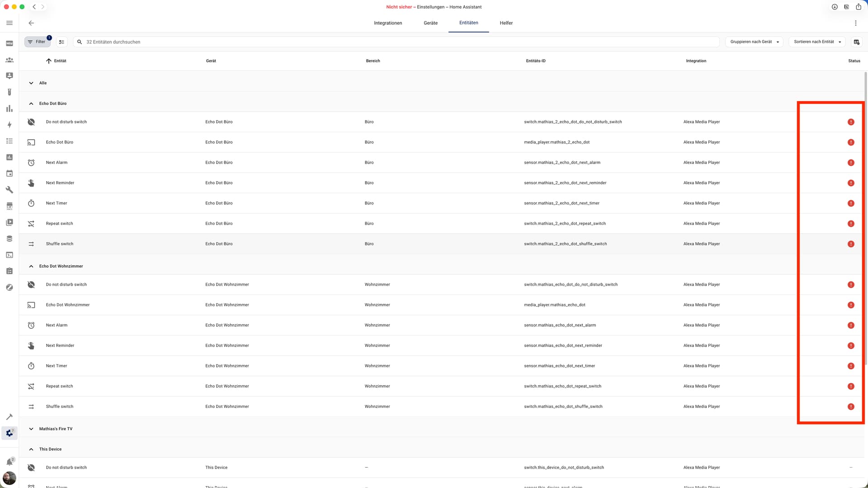Enter multi-selection mode via checklist icon
Viewport: 868px width, 488px height.
[x=62, y=42]
